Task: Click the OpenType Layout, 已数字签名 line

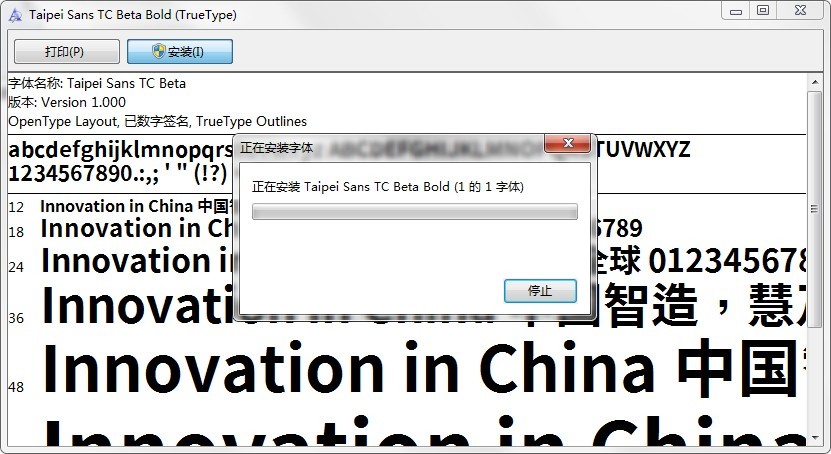Action: 157,121
